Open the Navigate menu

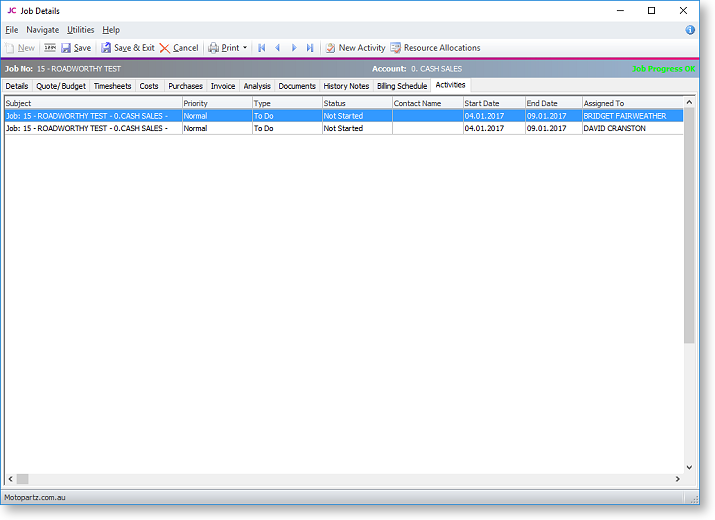[42, 30]
